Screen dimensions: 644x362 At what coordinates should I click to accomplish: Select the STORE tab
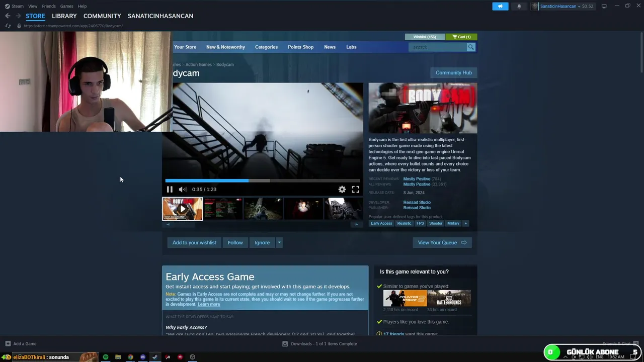(35, 16)
